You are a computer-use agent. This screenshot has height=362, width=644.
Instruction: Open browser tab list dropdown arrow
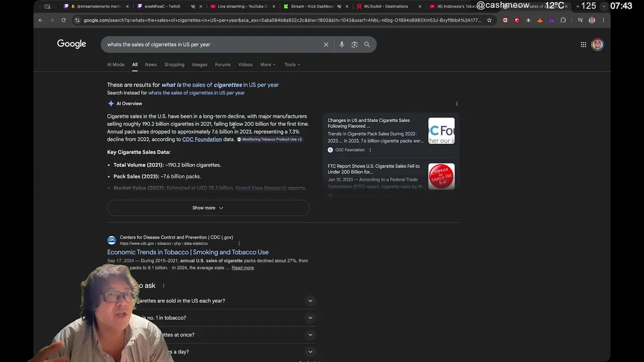pyautogui.click(x=604, y=6)
